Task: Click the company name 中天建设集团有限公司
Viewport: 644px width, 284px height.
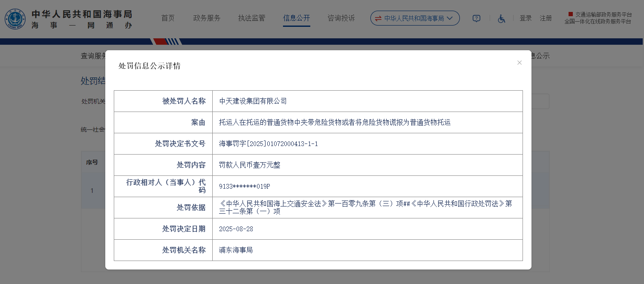Action: pos(253,101)
